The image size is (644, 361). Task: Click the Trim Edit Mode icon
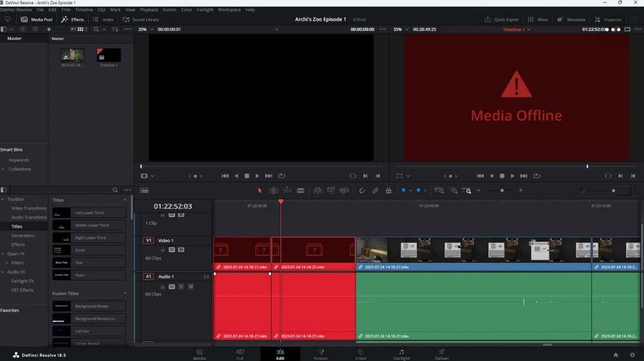273,191
